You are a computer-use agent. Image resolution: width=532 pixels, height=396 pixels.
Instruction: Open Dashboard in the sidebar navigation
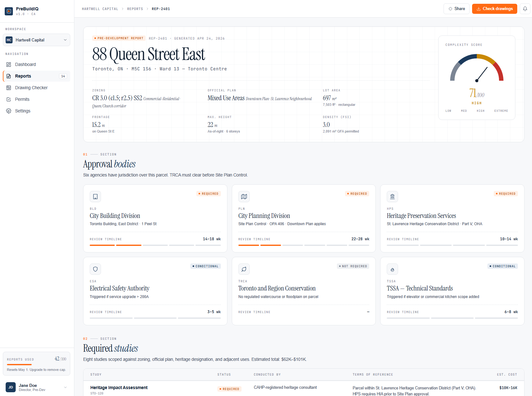pos(25,64)
